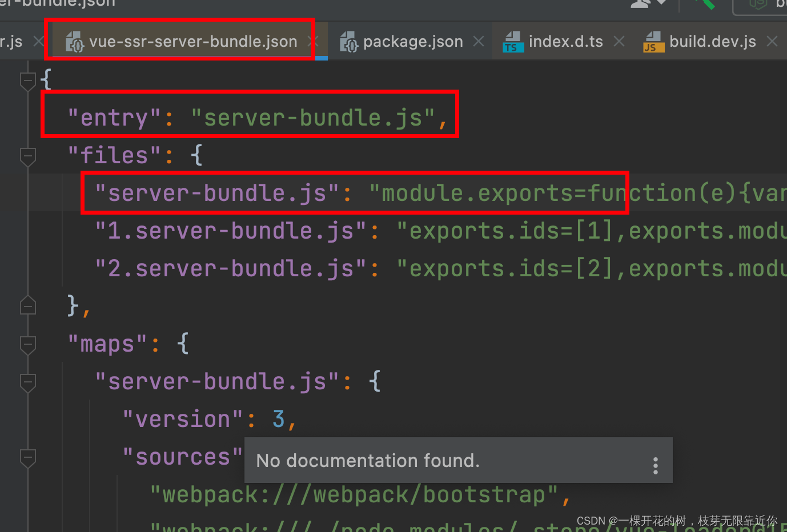The image size is (787, 532).
Task: Click the TS file icon on index.d.ts tab
Action: (513, 42)
